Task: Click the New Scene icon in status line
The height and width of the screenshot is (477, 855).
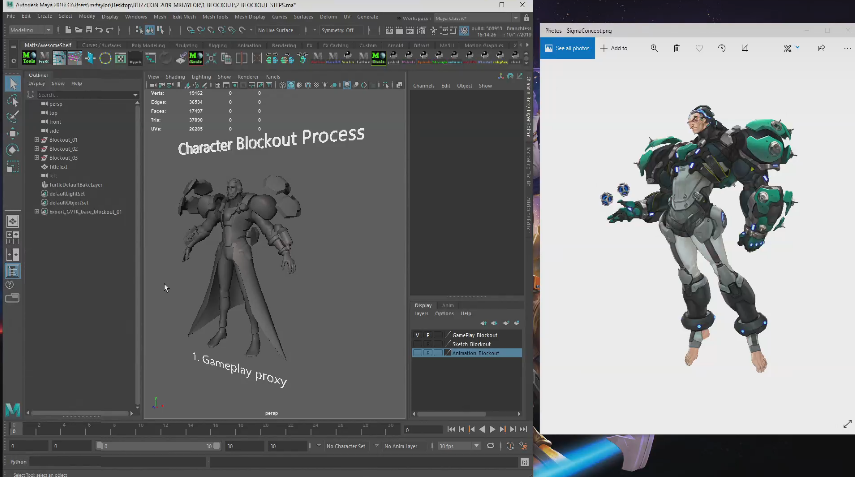Action: [68, 30]
